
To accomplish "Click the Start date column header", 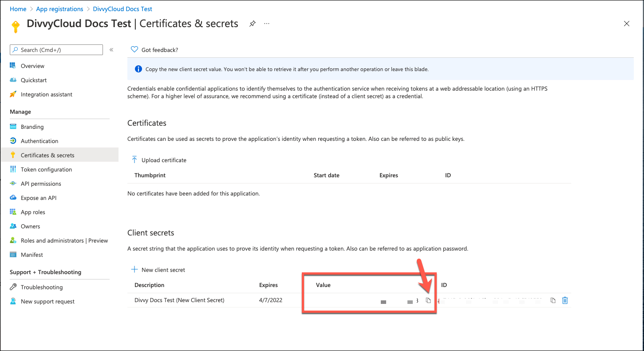I will click(x=327, y=175).
